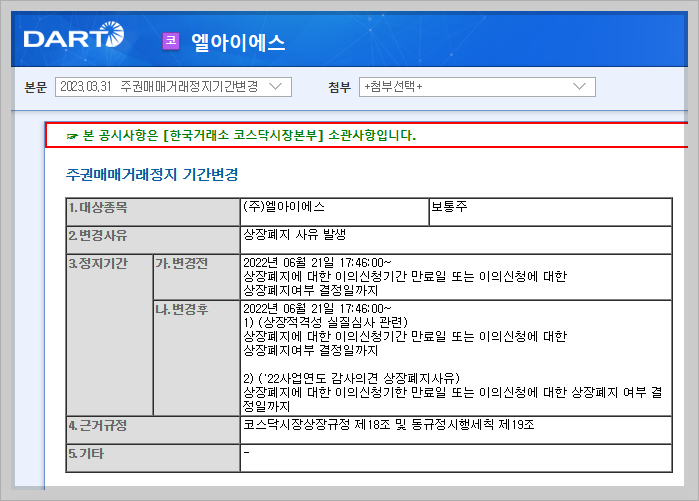Click the 주권매매거래정지 기간변경 title
The height and width of the screenshot is (501, 699).
coord(152,174)
